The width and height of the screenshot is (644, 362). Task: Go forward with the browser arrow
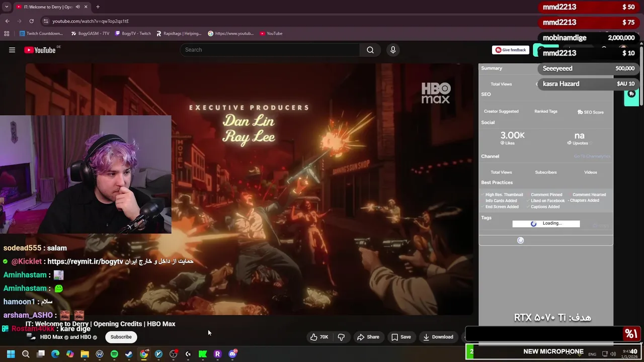coord(19,21)
